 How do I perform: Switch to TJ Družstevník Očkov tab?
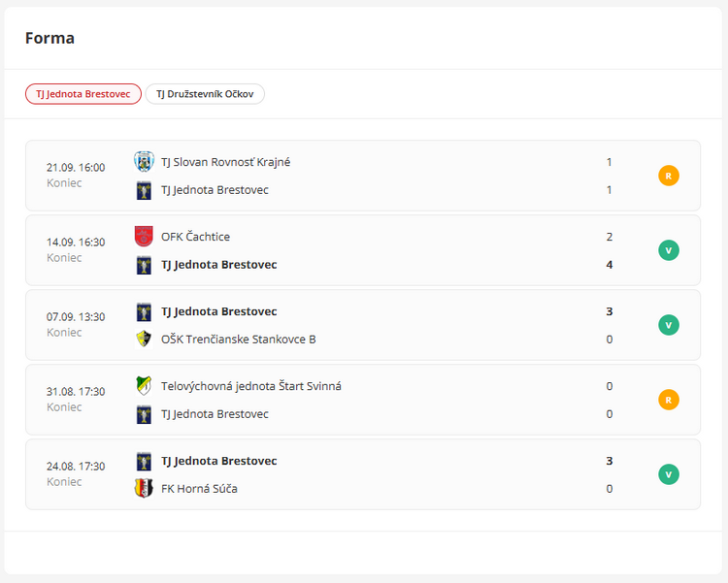click(205, 94)
